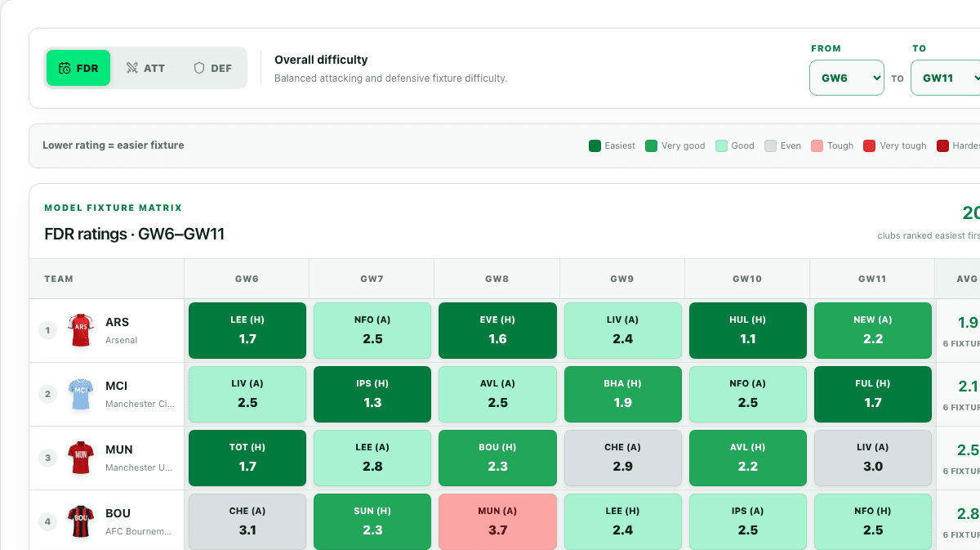Click MUN's BOU (H) 2.3 fixture cell
The image size is (980, 550).
coord(497,458)
